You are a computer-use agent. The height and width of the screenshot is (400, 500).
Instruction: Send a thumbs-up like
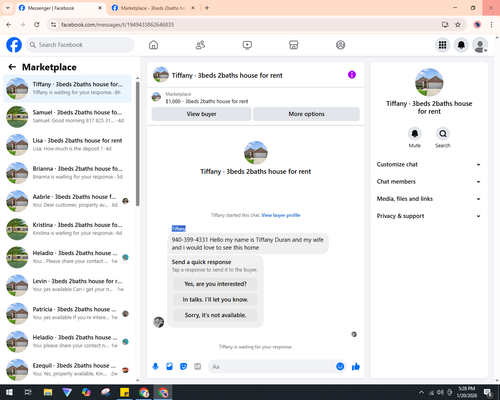pyautogui.click(x=356, y=367)
